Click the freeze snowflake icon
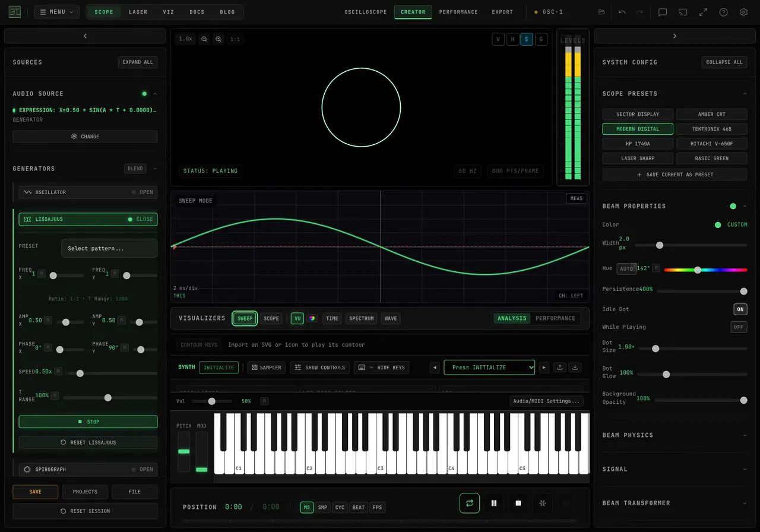The height and width of the screenshot is (532, 760). click(543, 503)
